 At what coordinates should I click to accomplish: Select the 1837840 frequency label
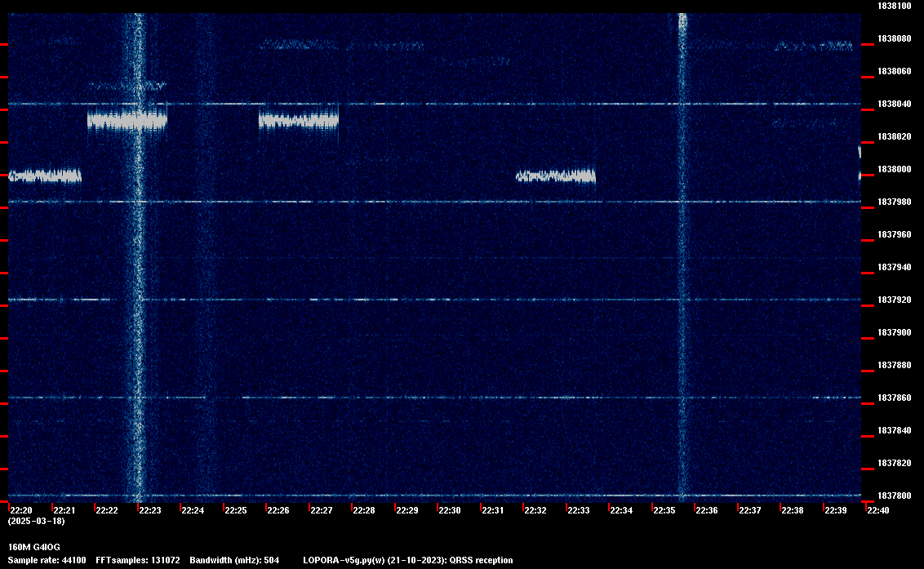[x=895, y=431]
